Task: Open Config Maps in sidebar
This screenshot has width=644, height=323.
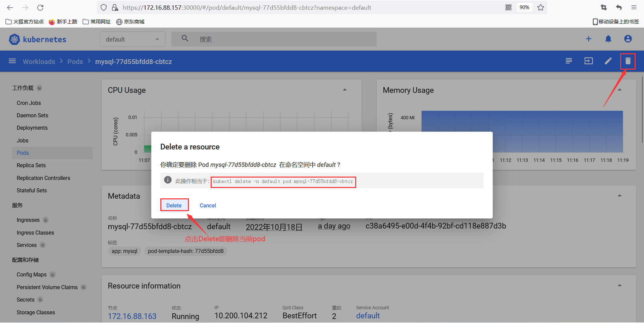Action: [x=32, y=274]
